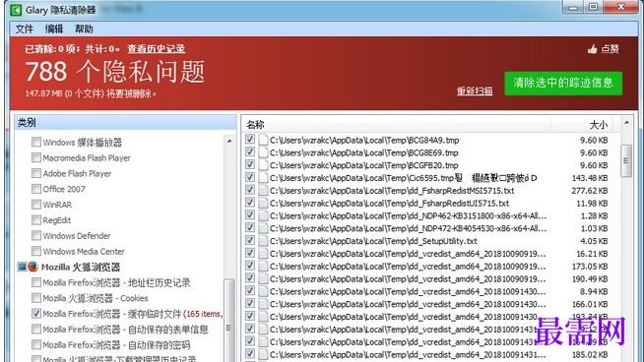
Task: Click file icon of dd_FsharpRedistUI5715.txt row
Action: 263,203
